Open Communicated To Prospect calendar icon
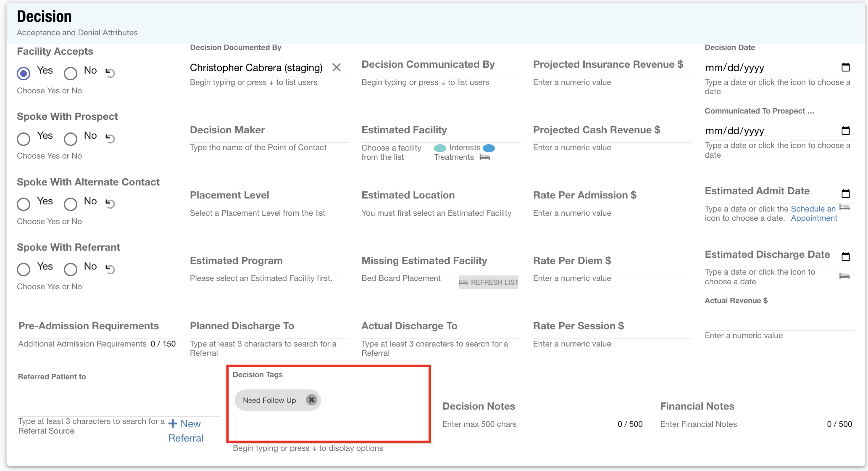 845,131
